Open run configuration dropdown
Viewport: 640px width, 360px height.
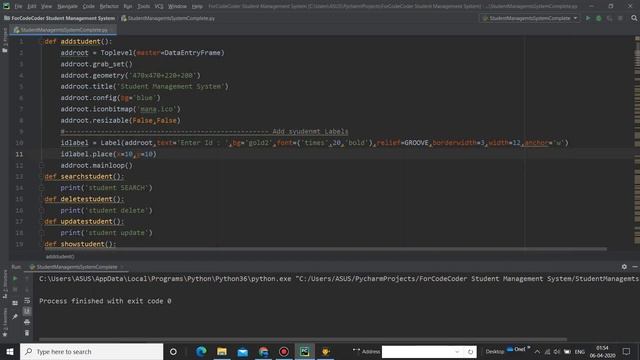(530, 18)
